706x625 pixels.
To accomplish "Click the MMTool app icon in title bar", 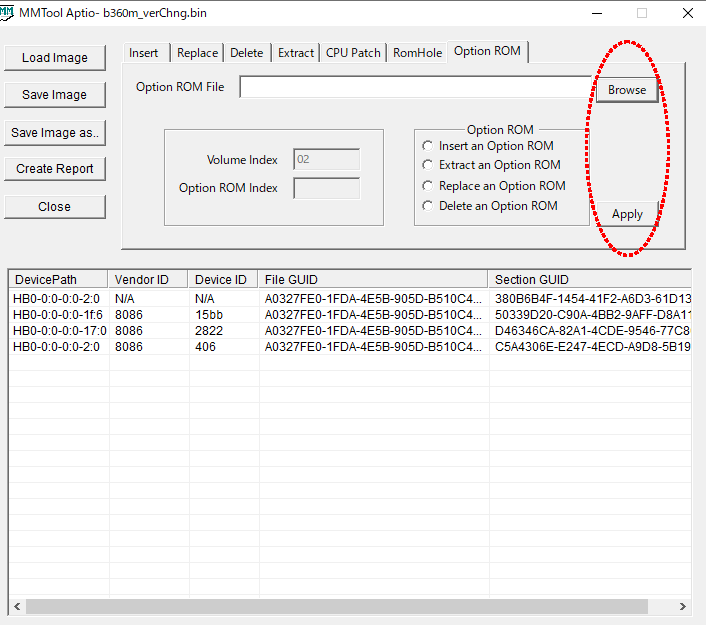I will tap(8, 12).
